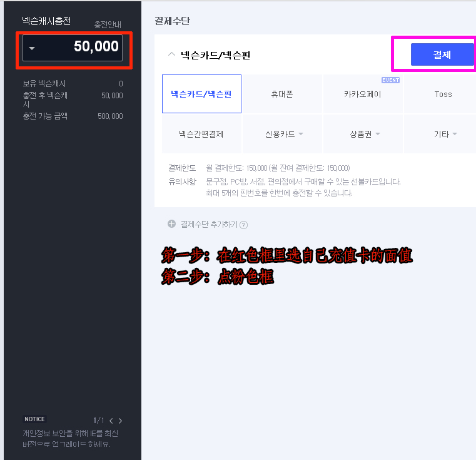Click the 유의사항 label
This screenshot has width=476, height=460.
coord(183,181)
